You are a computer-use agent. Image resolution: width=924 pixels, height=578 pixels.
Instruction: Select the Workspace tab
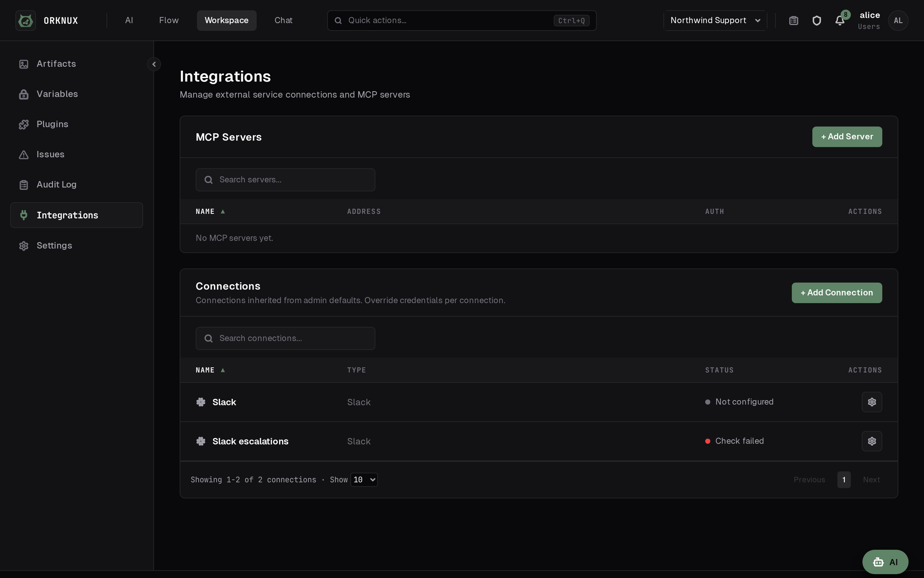pos(227,20)
